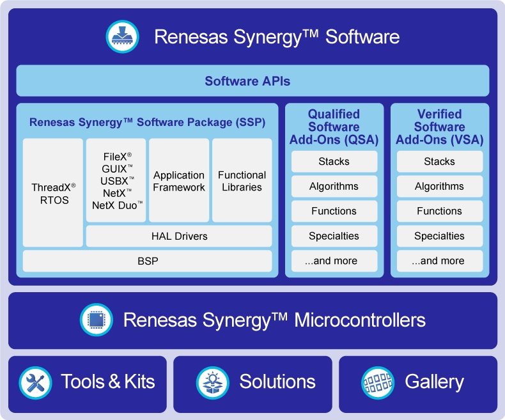
Task: Open the Application Framework block
Action: pos(179,181)
